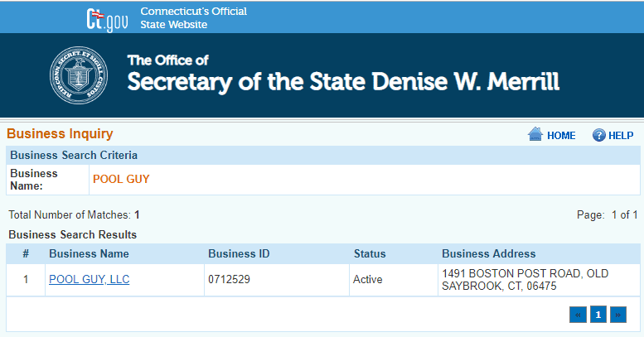The height and width of the screenshot is (337, 644).
Task: Go to the next results page arrow
Action: [618, 315]
